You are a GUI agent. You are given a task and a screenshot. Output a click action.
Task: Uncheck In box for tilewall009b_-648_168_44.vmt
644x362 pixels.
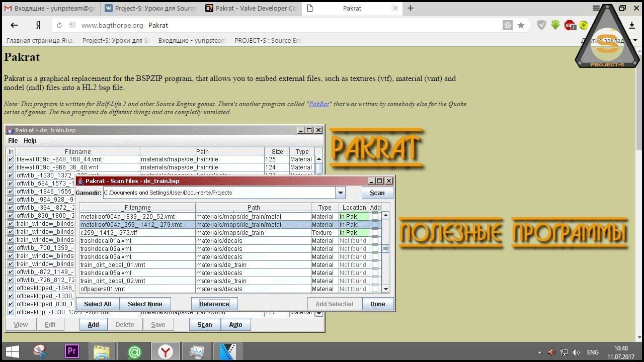(x=11, y=159)
